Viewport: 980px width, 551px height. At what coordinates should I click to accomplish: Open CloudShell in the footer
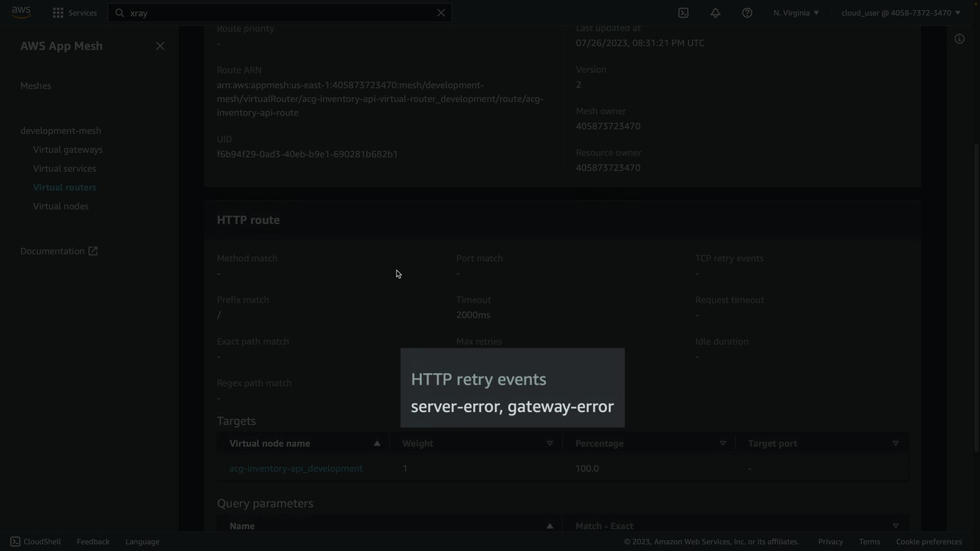coord(36,542)
